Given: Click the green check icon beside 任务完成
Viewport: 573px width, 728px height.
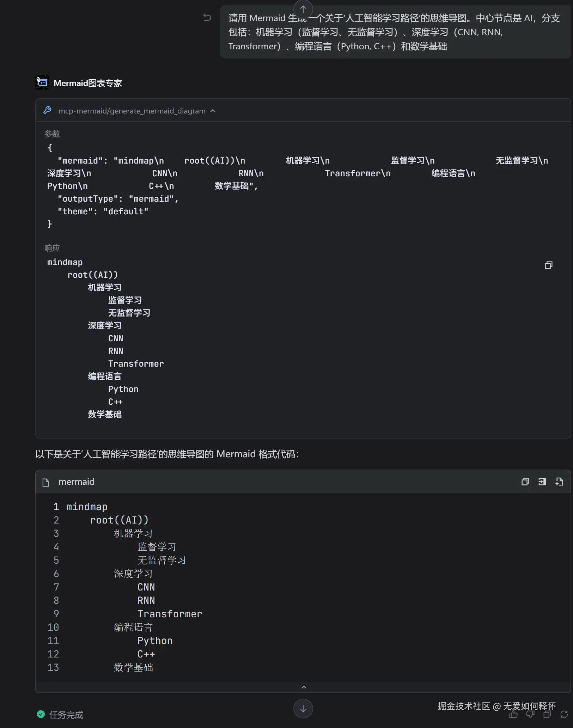Looking at the screenshot, I should pos(41,714).
